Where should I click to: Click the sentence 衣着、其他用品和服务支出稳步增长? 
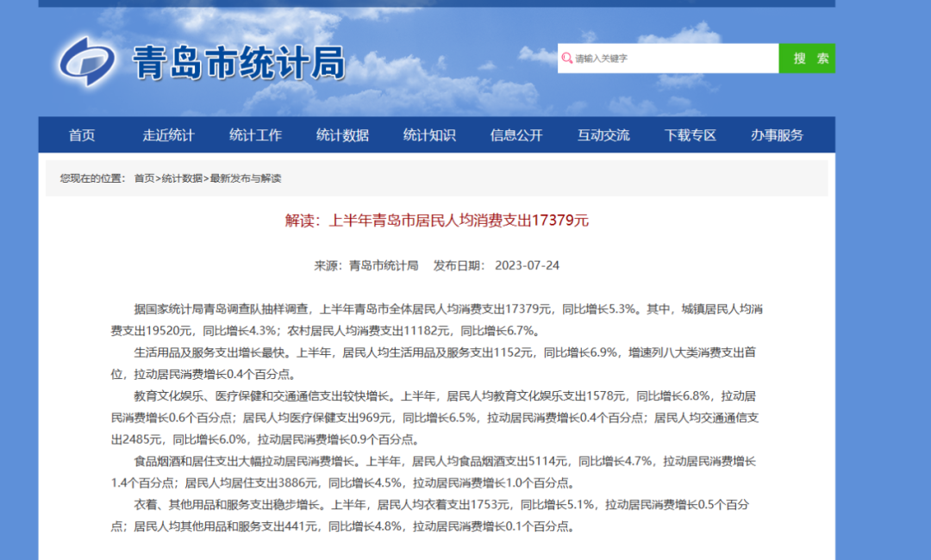(x=228, y=505)
